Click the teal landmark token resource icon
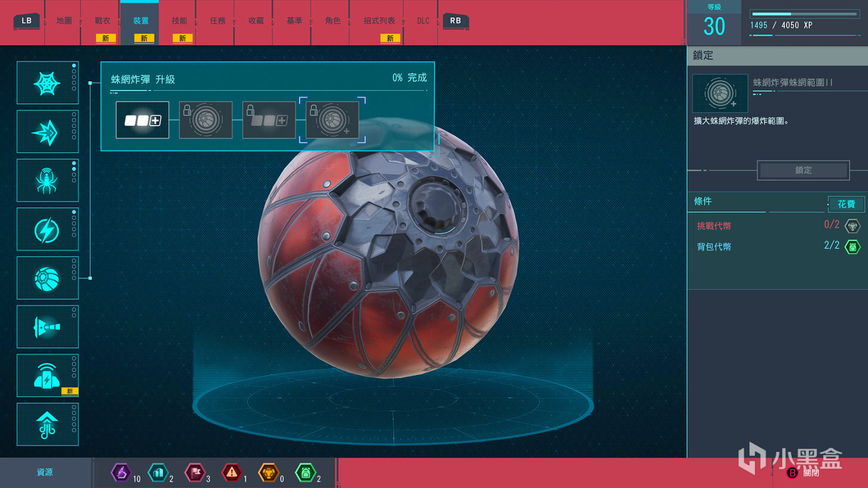 [x=158, y=472]
